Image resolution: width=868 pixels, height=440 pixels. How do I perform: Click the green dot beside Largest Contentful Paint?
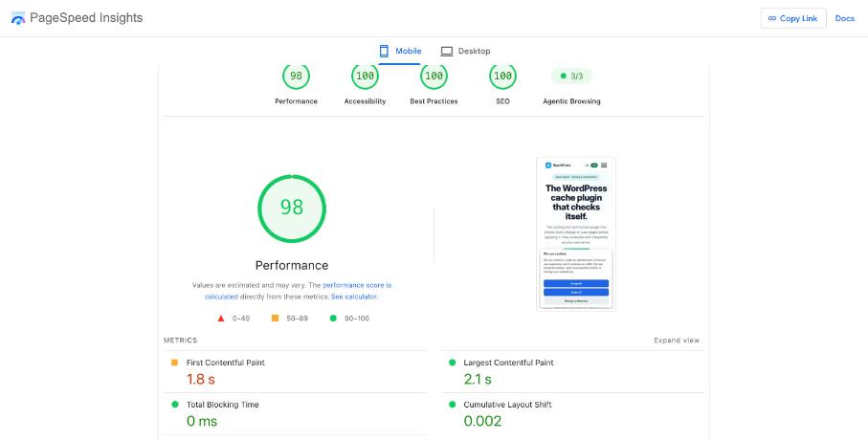click(x=452, y=363)
